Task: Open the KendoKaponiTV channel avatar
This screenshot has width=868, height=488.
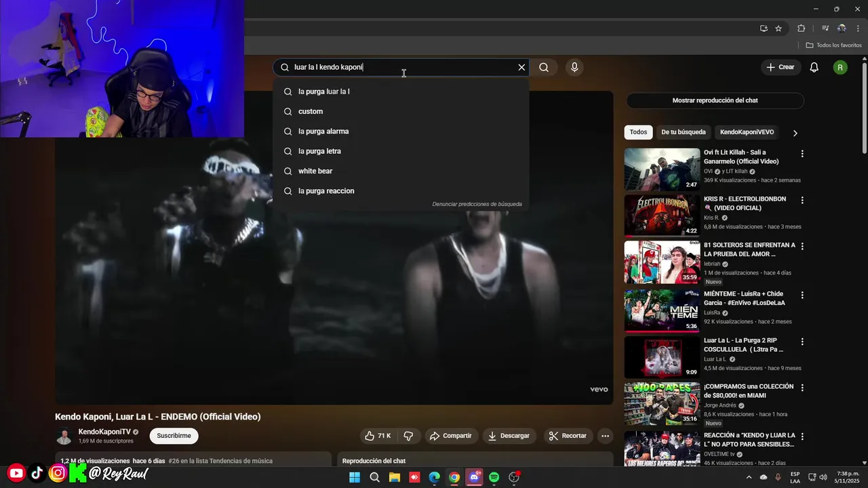Action: pos(64,436)
